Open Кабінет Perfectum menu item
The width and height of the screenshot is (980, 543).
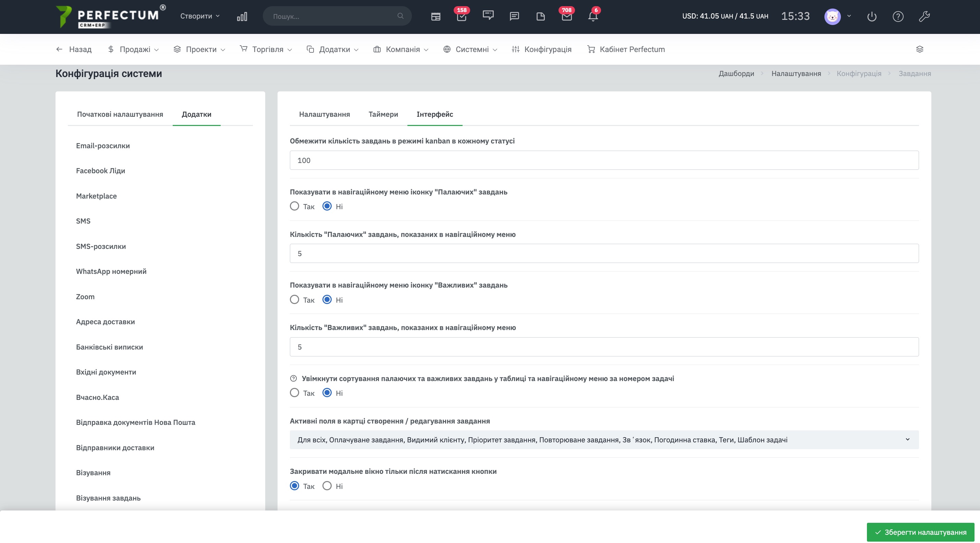tap(626, 49)
